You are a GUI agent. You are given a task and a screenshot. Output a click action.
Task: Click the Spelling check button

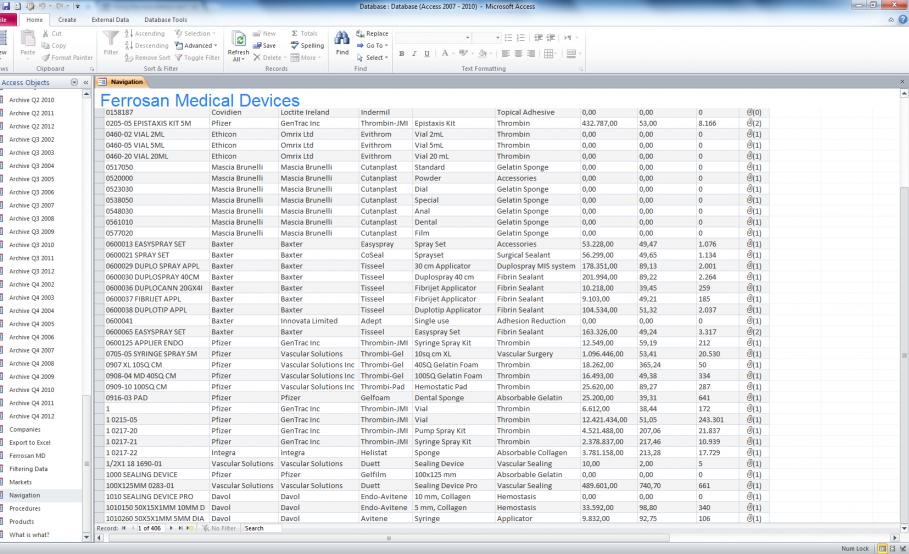point(307,46)
